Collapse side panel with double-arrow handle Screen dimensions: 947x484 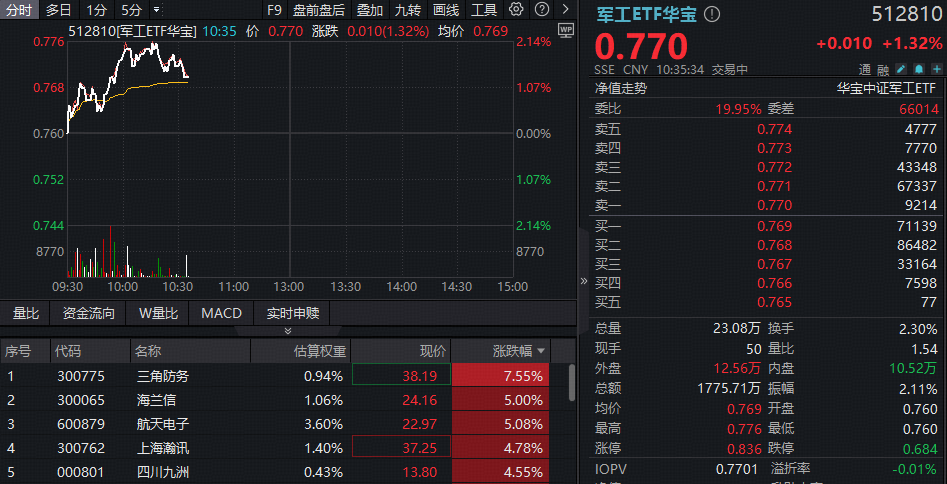click(x=584, y=281)
